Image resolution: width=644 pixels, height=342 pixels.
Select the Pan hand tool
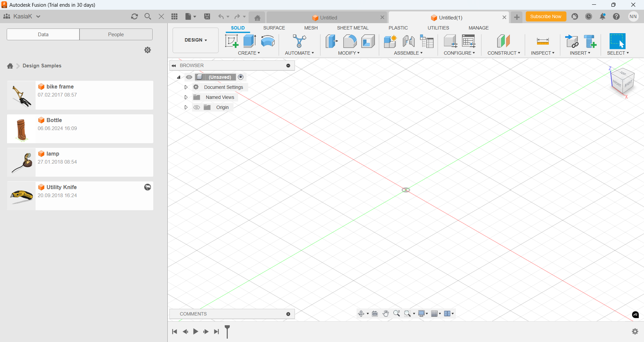(x=386, y=313)
